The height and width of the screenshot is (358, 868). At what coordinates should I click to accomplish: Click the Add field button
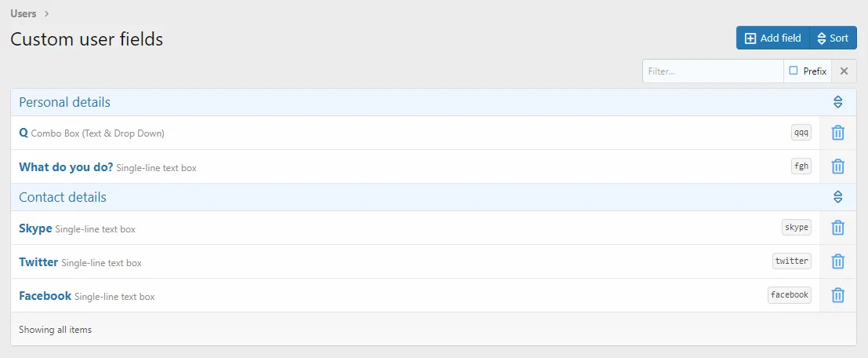point(772,38)
